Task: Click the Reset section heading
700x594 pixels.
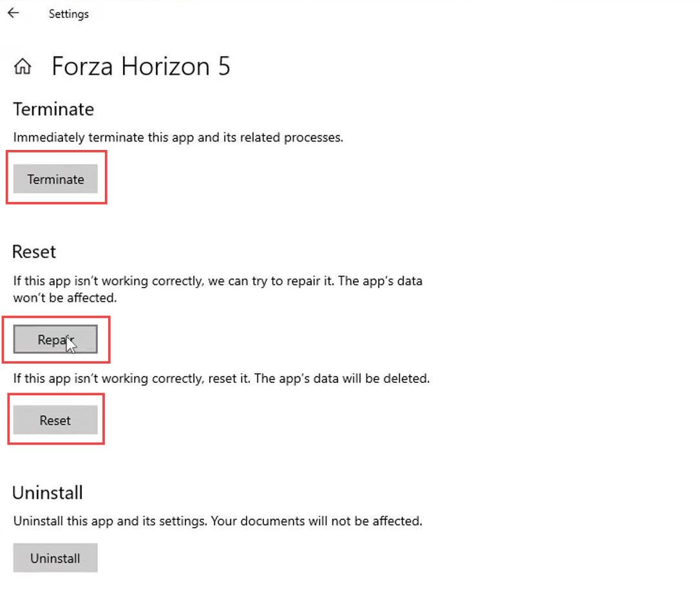Action: (34, 252)
